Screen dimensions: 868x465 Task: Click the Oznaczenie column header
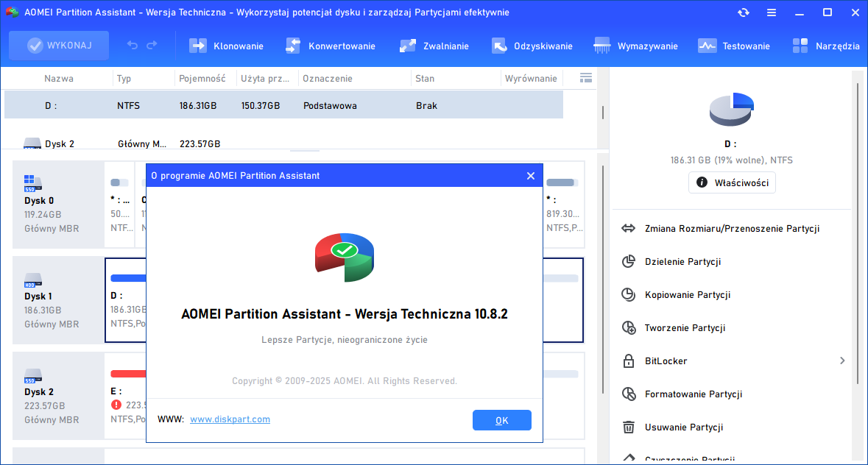tap(327, 79)
